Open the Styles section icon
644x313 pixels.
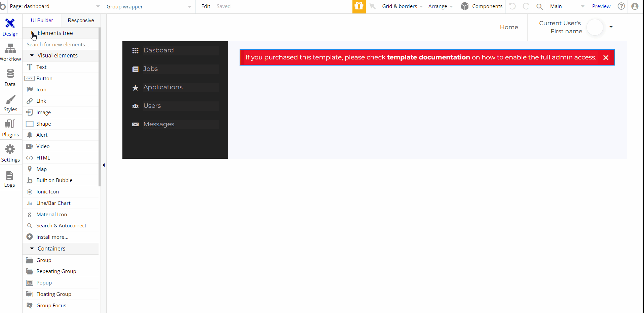tap(10, 99)
